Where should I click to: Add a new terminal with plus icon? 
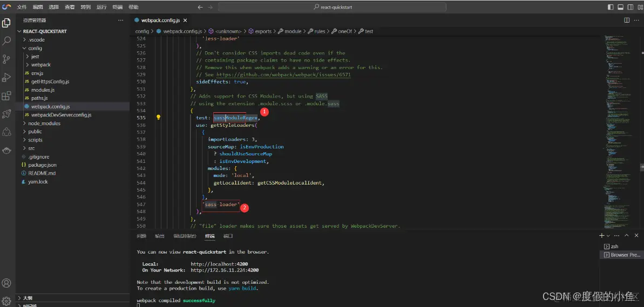point(602,236)
